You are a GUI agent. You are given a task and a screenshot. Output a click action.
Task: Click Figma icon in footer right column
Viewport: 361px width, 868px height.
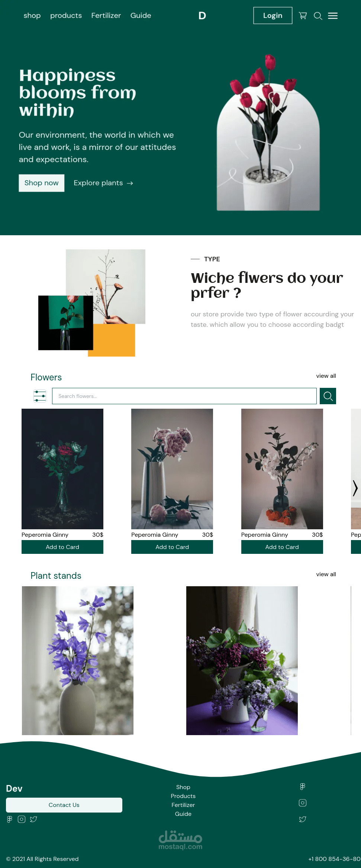pyautogui.click(x=303, y=786)
